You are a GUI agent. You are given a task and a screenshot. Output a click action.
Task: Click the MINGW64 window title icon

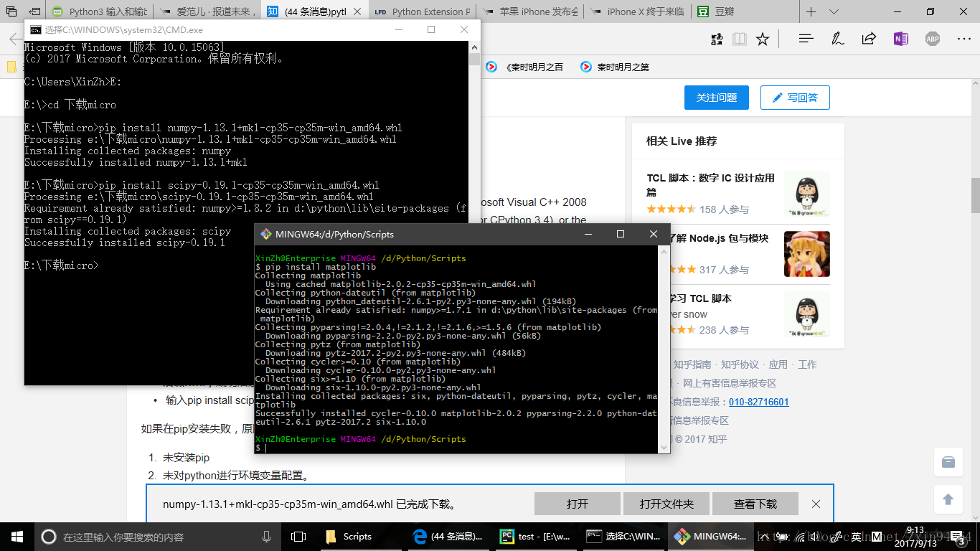[x=266, y=234]
